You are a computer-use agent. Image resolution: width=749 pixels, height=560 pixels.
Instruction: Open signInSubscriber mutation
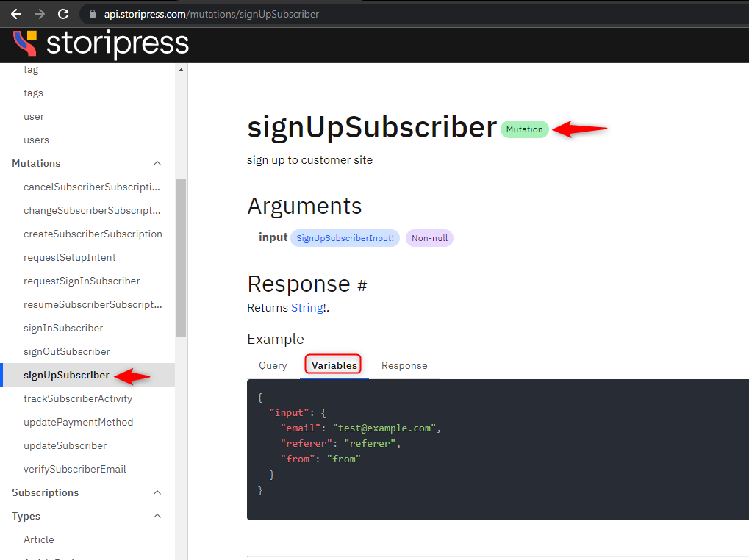click(63, 328)
